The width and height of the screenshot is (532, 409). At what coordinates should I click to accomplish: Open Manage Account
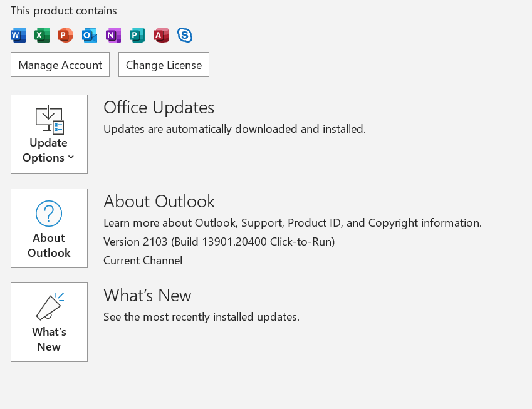60,65
